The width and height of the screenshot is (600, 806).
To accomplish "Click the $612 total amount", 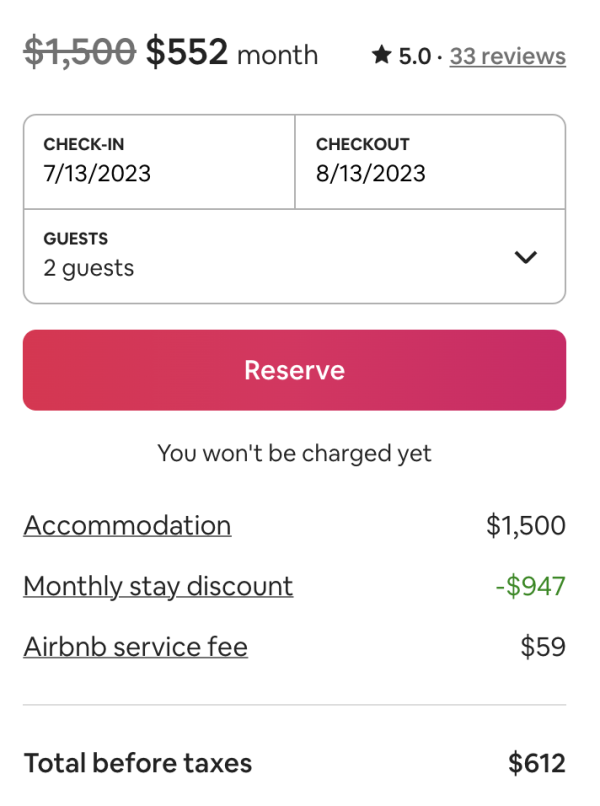I will pyautogui.click(x=537, y=764).
